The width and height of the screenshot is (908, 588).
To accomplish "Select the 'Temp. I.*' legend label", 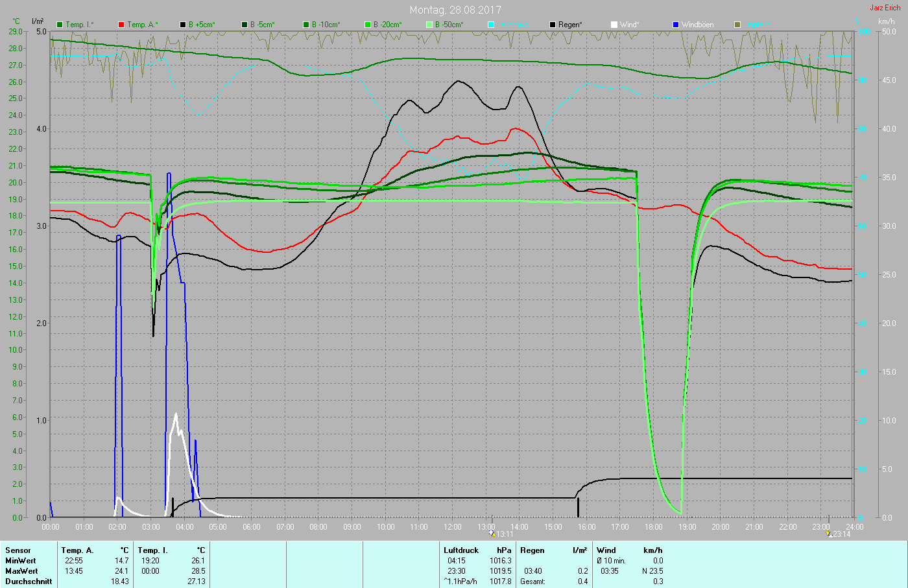I will click(x=80, y=25).
